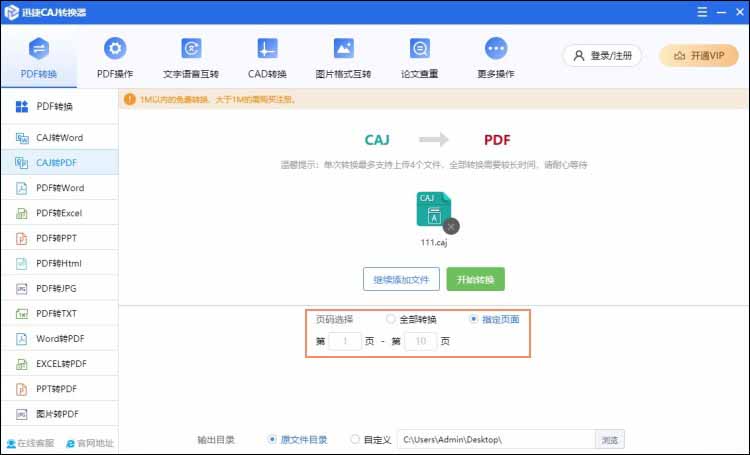Open the 在线客服 link

click(x=30, y=443)
